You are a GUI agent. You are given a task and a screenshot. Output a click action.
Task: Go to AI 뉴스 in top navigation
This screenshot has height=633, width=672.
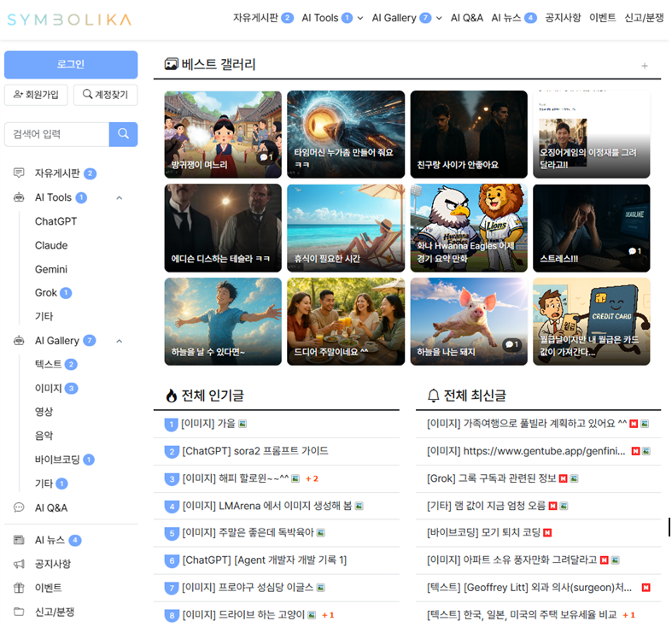pyautogui.click(x=506, y=18)
